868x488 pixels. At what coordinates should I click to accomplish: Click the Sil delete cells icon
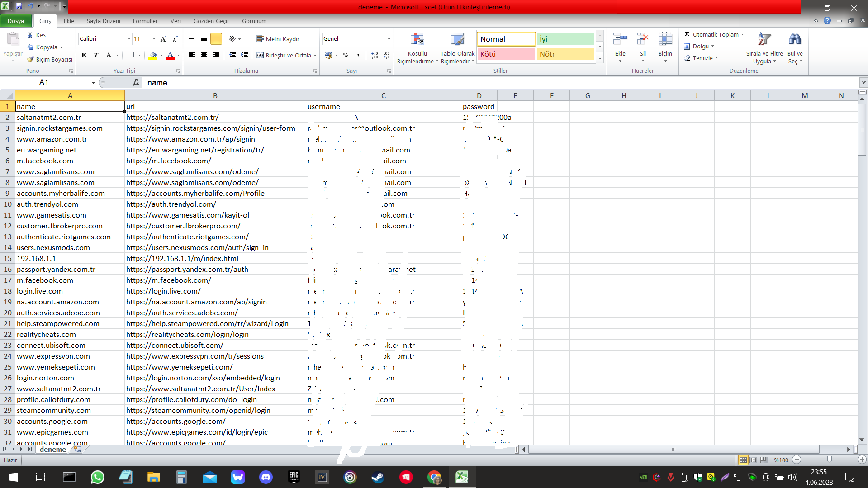click(643, 39)
